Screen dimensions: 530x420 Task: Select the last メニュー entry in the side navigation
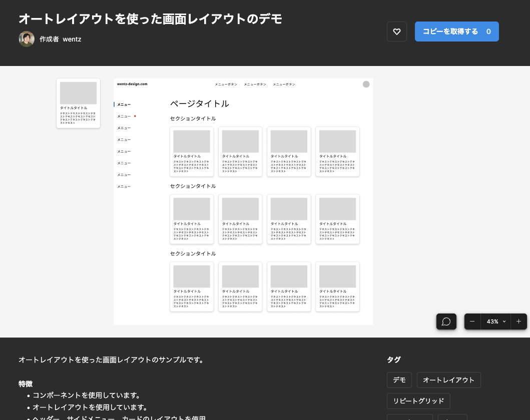pyautogui.click(x=124, y=186)
